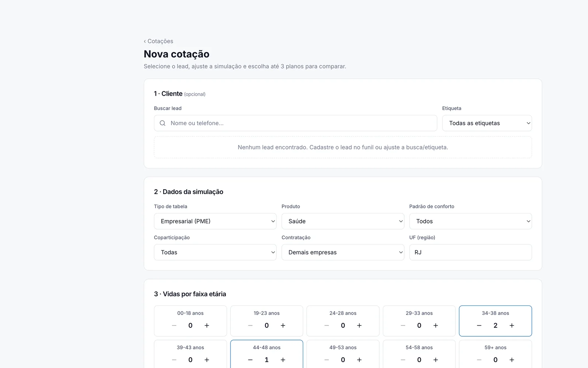Screen dimensions: 588x368
Task: Increase 54-58 anos count
Action: pos(435,360)
